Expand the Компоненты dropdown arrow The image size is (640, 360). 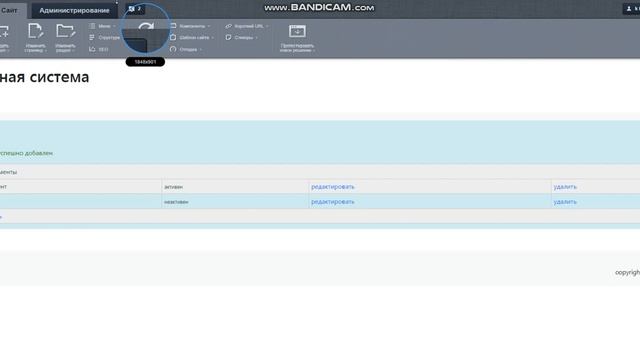click(209, 27)
